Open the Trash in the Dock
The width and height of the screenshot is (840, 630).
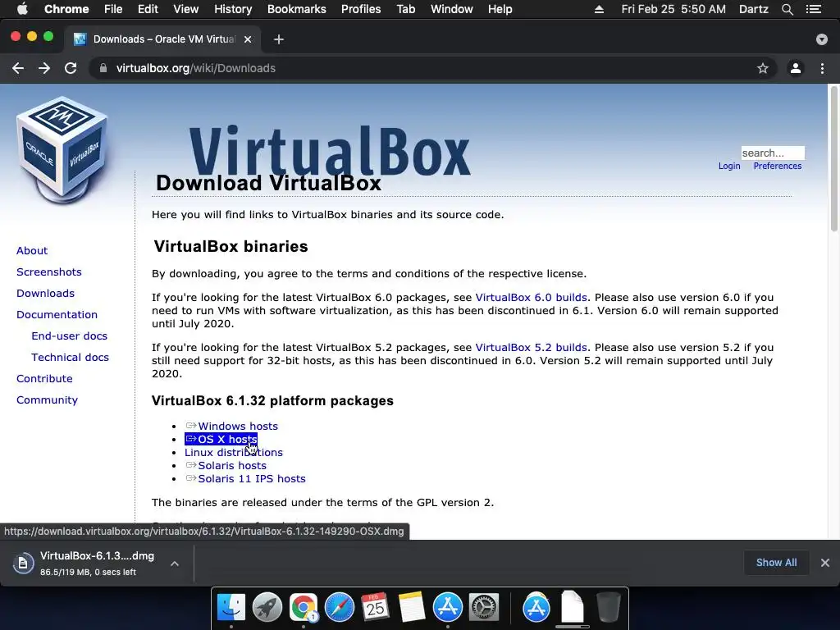coord(609,608)
